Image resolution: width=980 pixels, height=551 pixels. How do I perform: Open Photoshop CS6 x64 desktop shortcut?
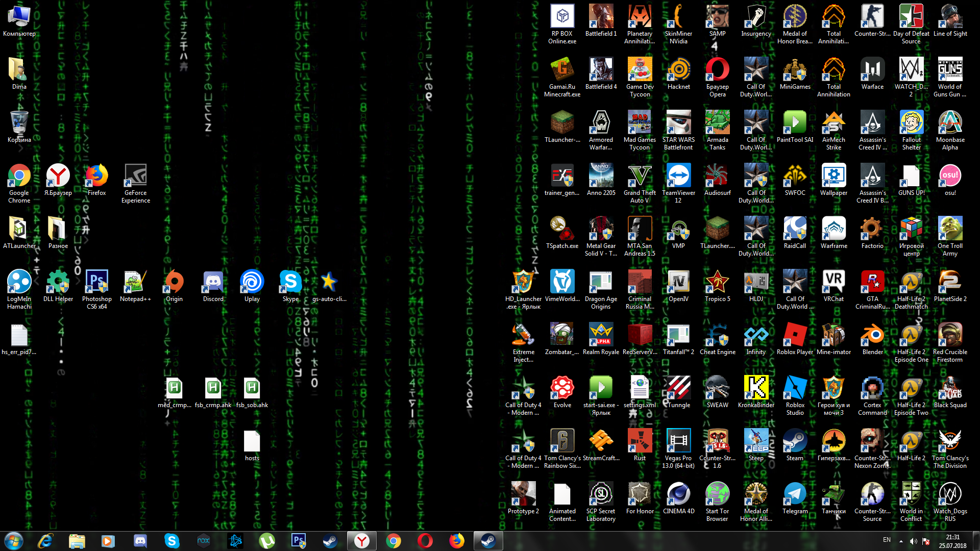[97, 289]
